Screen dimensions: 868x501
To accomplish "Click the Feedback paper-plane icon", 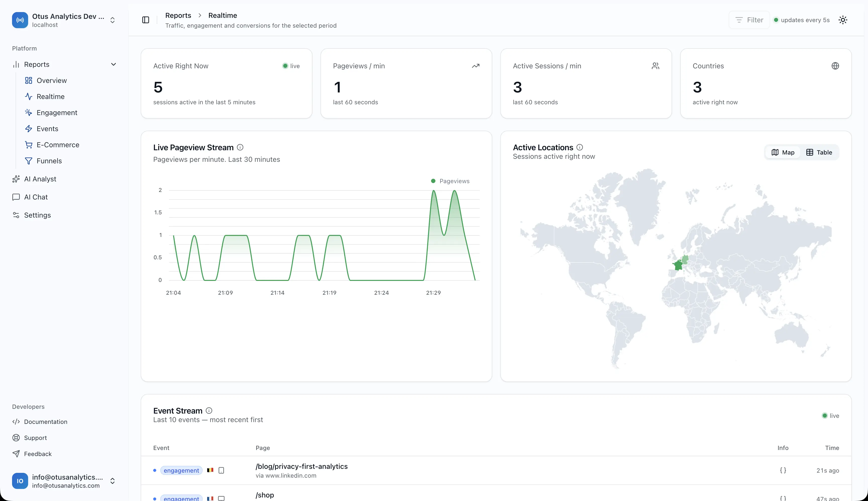I will pyautogui.click(x=16, y=454).
